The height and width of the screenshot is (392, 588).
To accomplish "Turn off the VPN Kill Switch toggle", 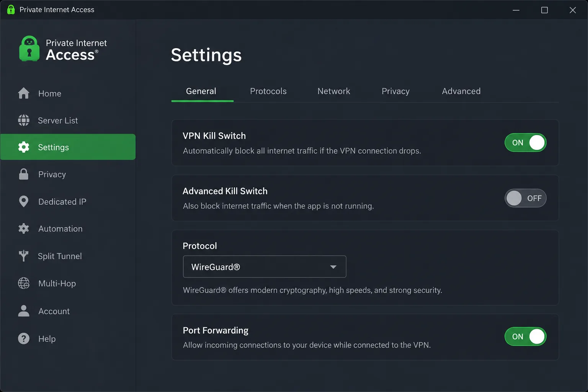I will [x=525, y=142].
